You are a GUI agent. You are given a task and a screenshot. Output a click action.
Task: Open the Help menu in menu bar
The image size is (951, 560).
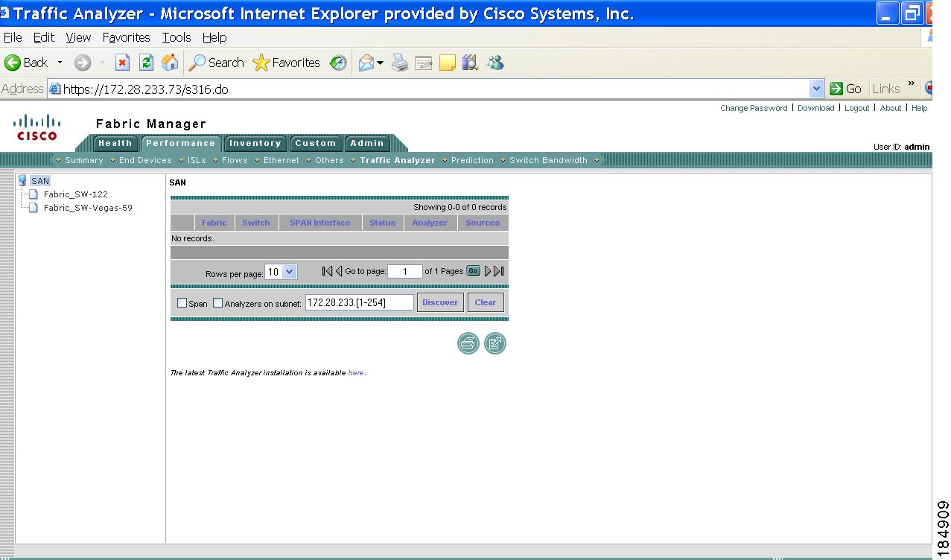[214, 37]
